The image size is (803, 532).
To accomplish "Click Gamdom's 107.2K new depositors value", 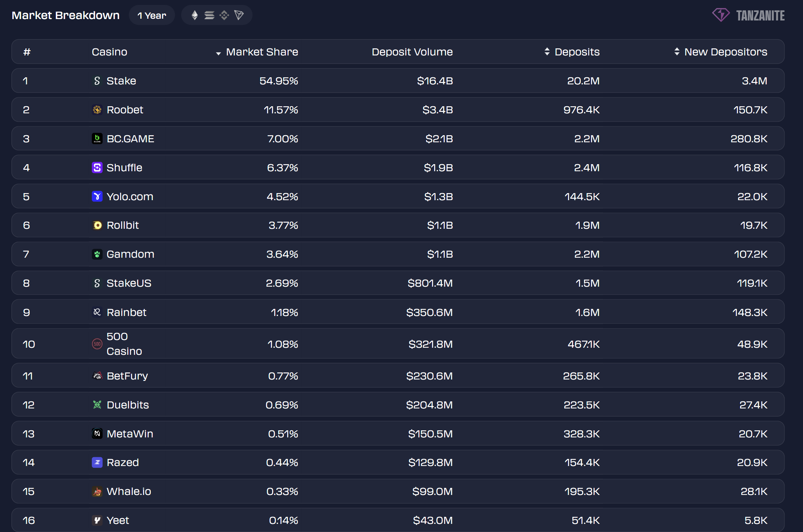I will pyautogui.click(x=751, y=254).
